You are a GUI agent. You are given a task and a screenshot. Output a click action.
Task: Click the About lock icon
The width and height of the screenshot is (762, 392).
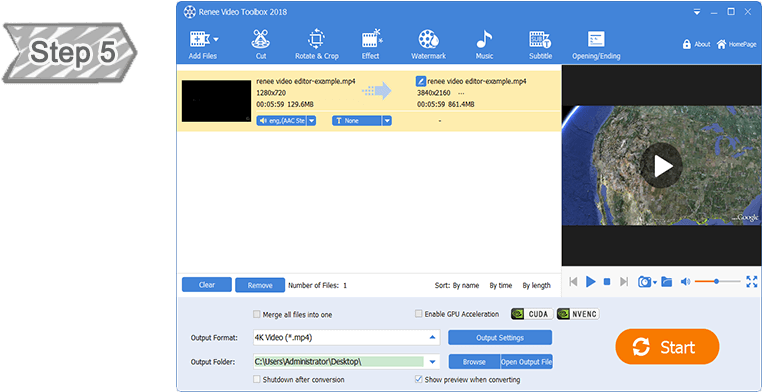click(687, 44)
